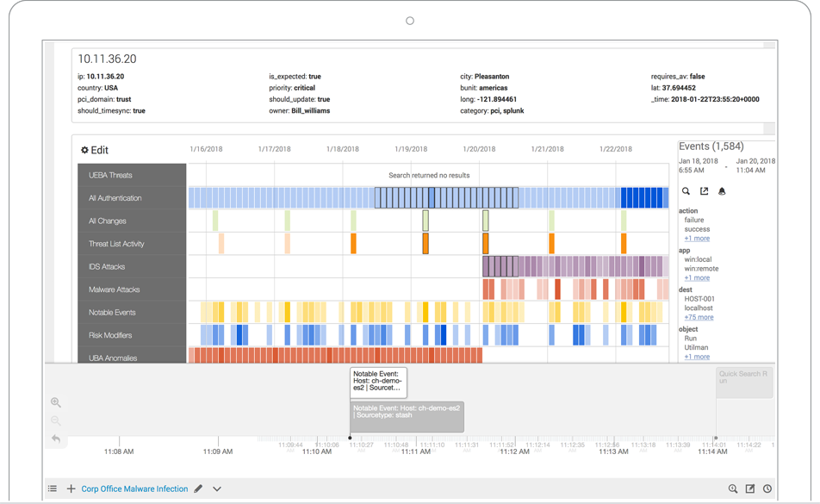
Task: Expand +1 more under object
Action: coord(697,357)
